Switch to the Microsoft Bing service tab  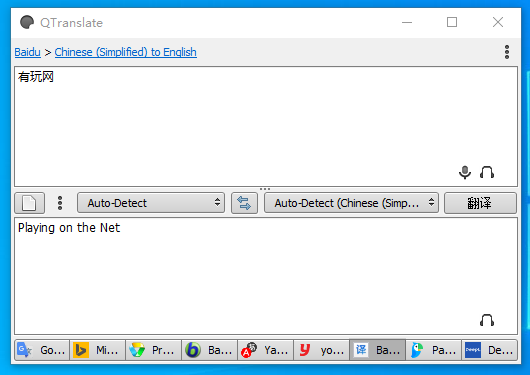(97, 350)
